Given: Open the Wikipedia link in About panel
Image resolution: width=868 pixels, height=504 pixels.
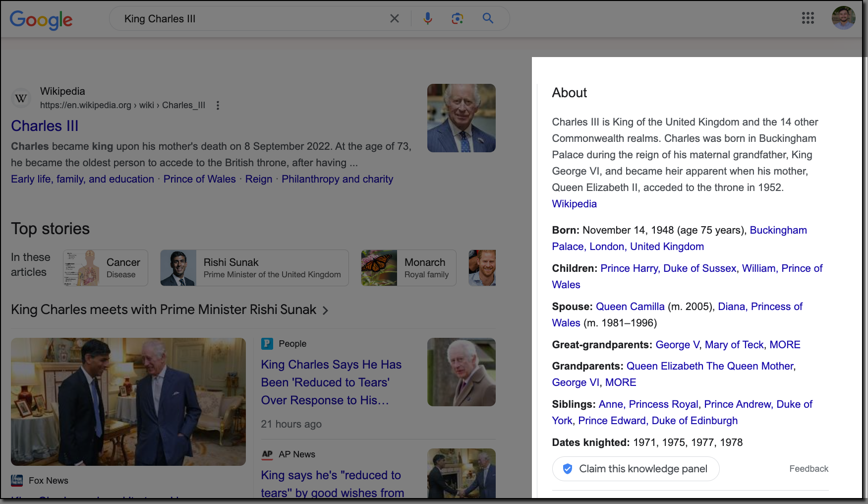Looking at the screenshot, I should 575,204.
